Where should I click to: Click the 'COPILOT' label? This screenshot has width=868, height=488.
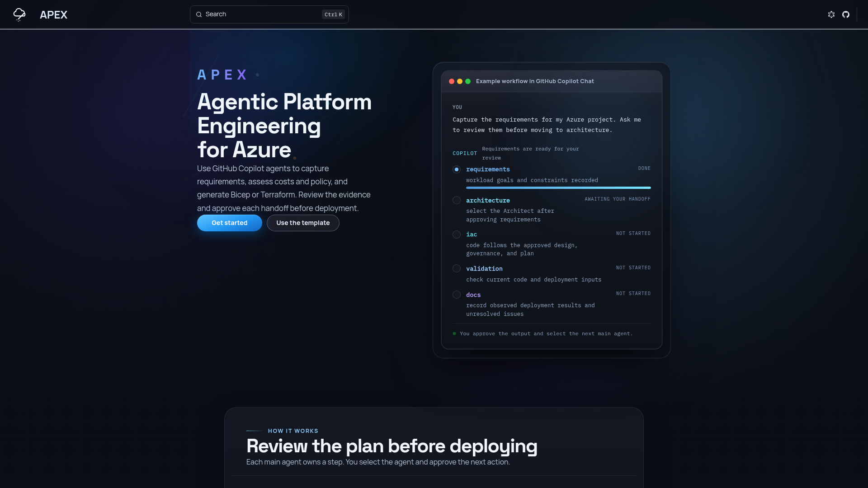tap(465, 153)
